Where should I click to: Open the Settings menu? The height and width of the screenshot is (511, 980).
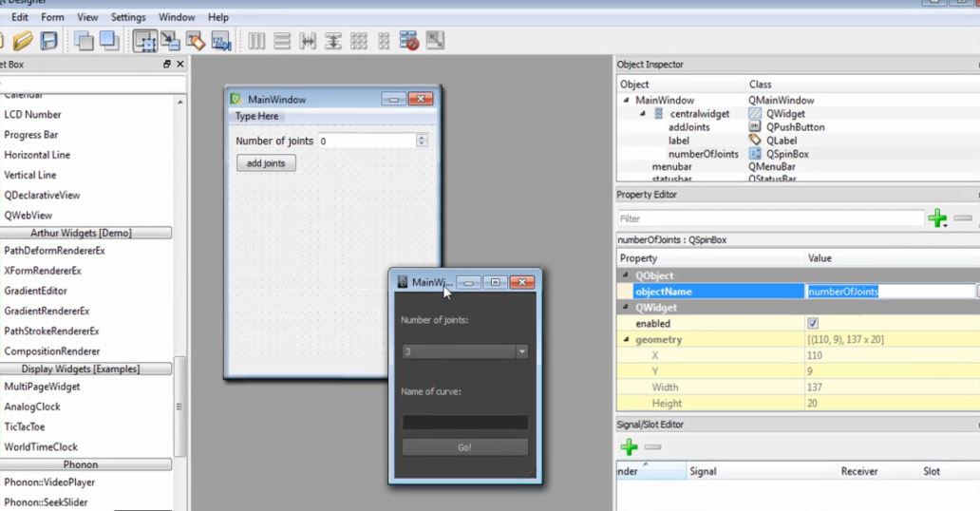tap(128, 17)
